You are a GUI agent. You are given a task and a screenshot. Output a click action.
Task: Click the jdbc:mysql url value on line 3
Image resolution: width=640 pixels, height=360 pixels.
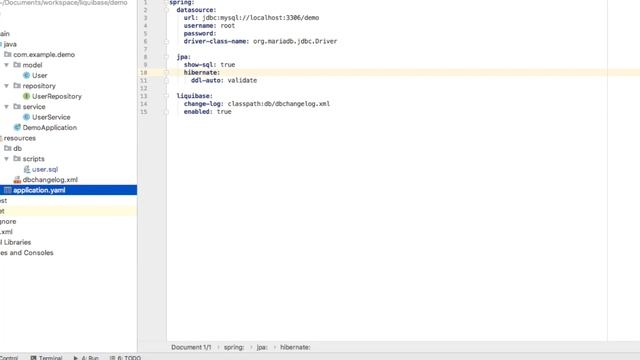pyautogui.click(x=261, y=18)
